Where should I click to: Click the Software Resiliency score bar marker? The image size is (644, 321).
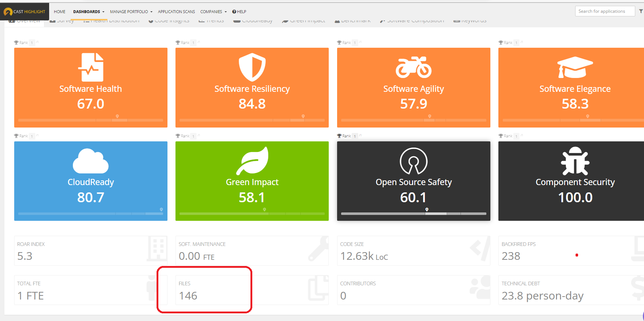(x=303, y=116)
